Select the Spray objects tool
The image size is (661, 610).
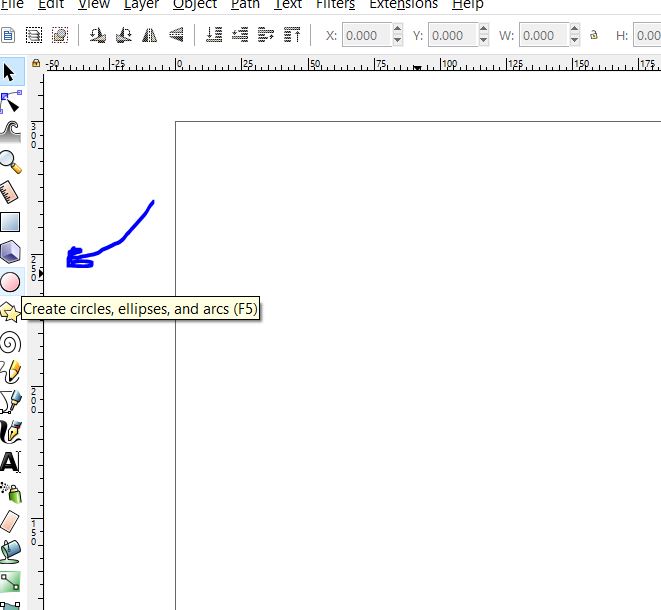(x=10, y=492)
